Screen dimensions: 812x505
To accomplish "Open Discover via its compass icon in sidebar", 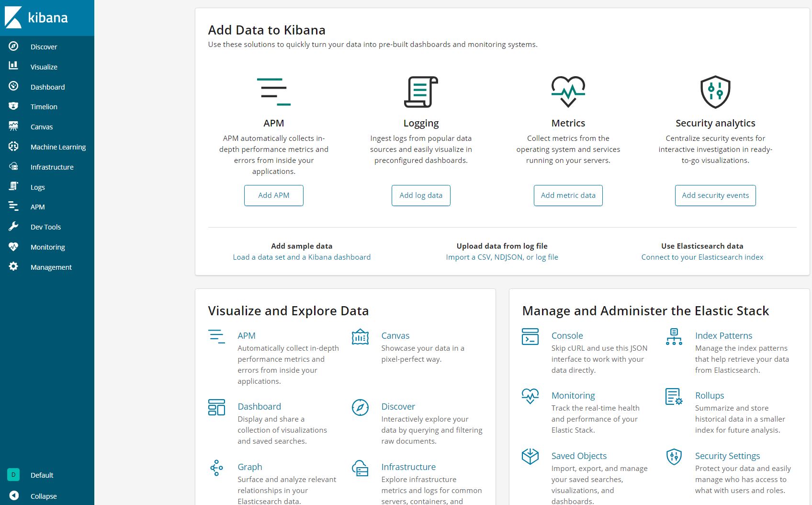I will 13,46.
